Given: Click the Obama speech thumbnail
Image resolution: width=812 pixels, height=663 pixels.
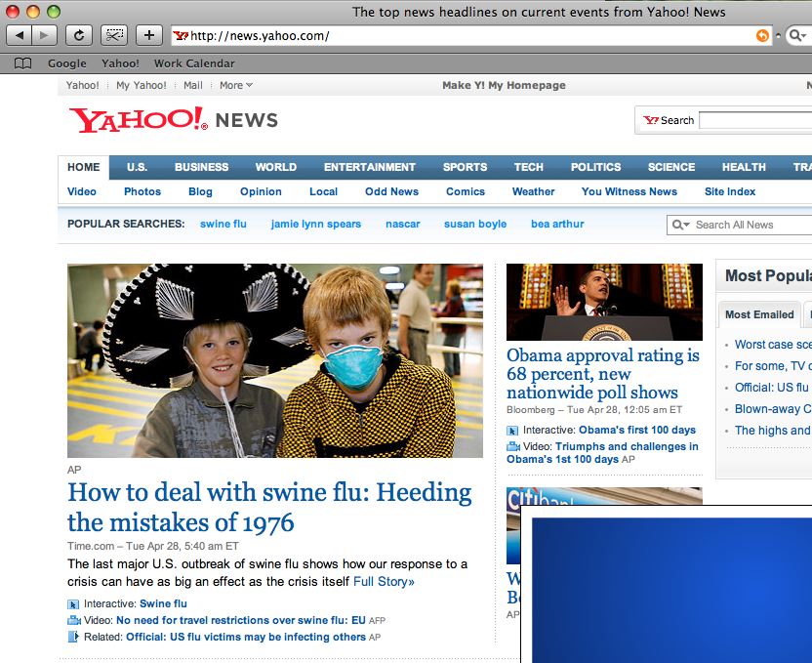Looking at the screenshot, I should pyautogui.click(x=604, y=302).
